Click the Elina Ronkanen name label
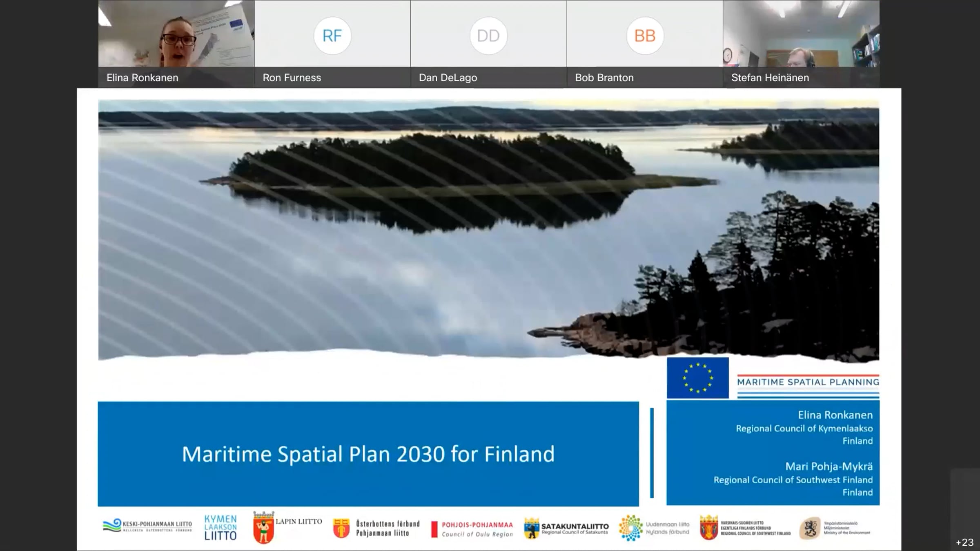Viewport: 980px width, 551px height. [x=142, y=78]
